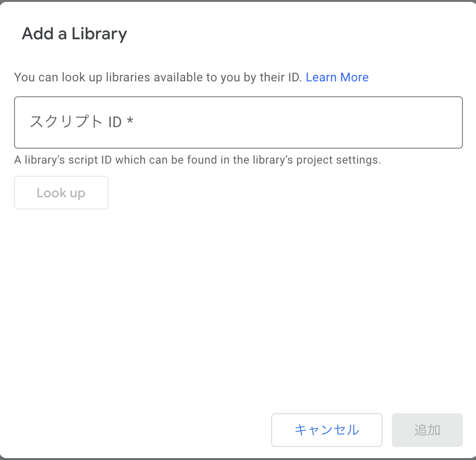Screen dimensions: 476x460
Task: Click the library script ID helper text
Action: click(197, 160)
